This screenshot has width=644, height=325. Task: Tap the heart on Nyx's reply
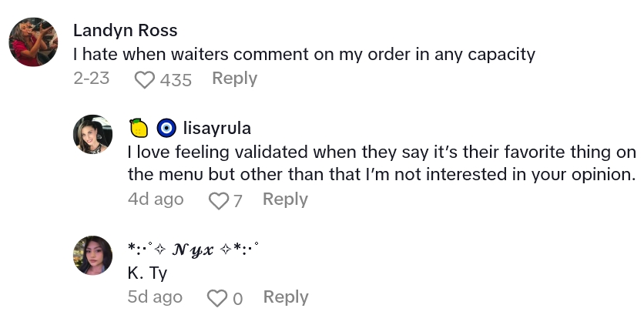pyautogui.click(x=219, y=298)
